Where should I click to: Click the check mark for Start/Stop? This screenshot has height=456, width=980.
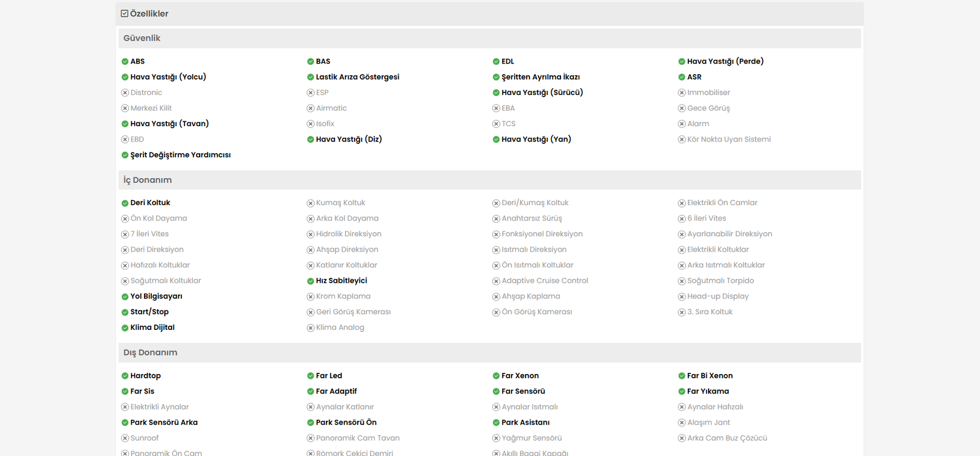click(125, 312)
